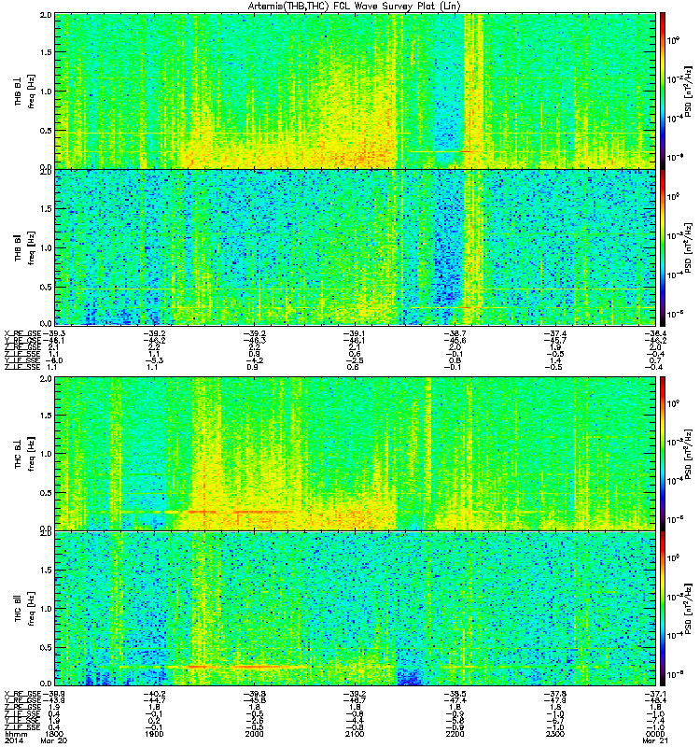Click the 1.5 tick on THC B∥ frequency axis

point(46,570)
